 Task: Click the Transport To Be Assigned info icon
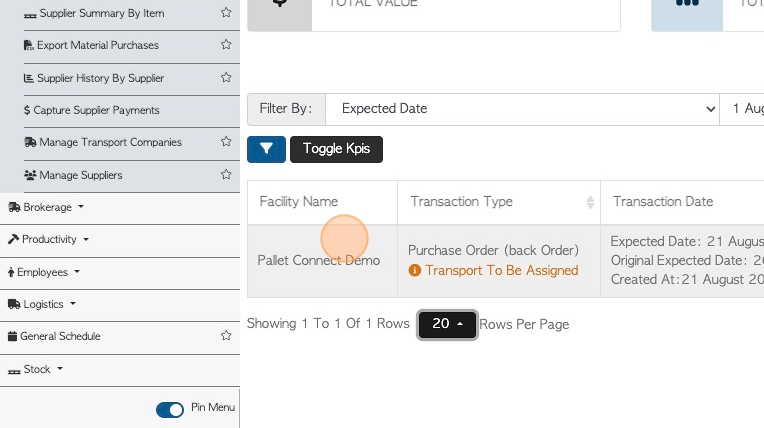(414, 271)
